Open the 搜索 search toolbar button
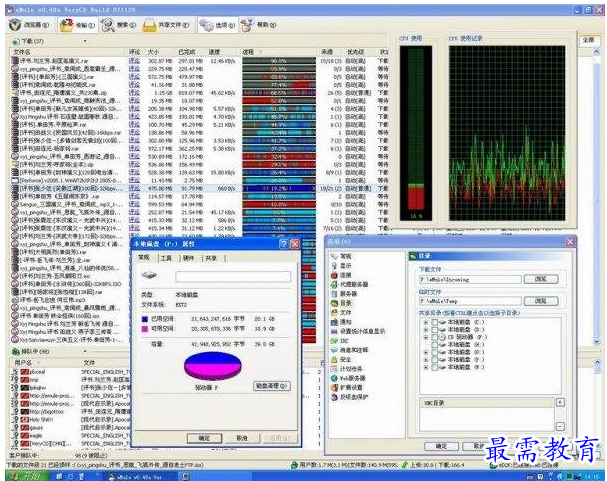The width and height of the screenshot is (607, 481). (x=119, y=25)
